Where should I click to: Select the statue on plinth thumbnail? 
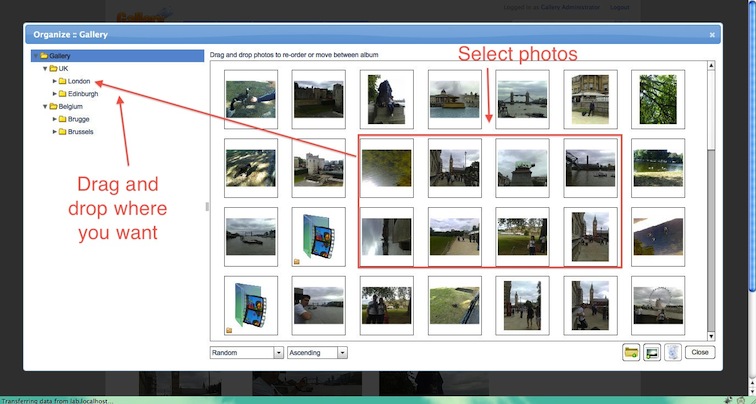[x=523, y=168]
